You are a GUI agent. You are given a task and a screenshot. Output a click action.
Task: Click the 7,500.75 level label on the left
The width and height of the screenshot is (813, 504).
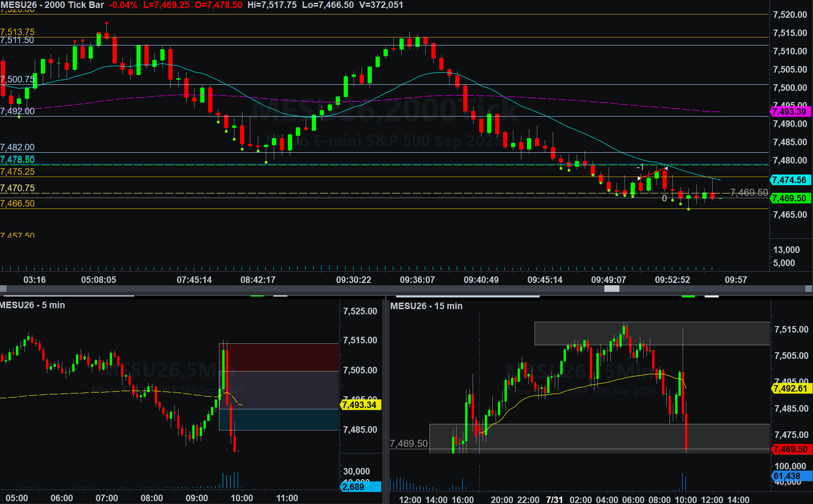tap(17, 79)
